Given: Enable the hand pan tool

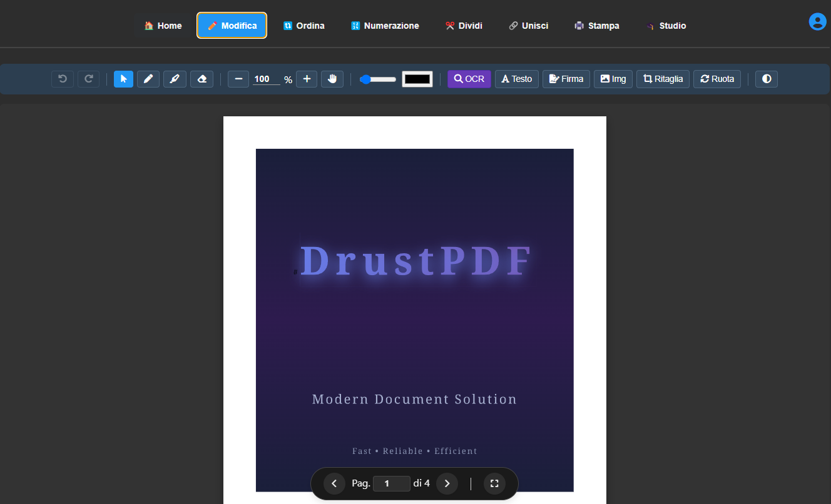Looking at the screenshot, I should coord(332,79).
